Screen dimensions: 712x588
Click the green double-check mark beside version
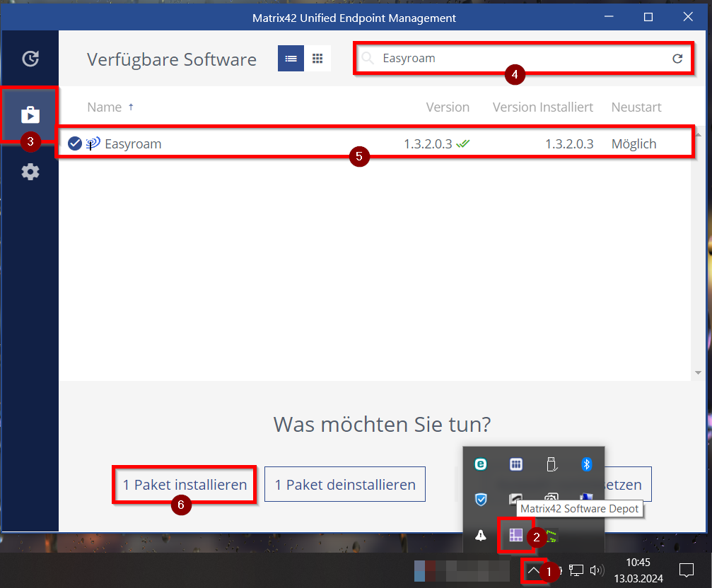462,144
